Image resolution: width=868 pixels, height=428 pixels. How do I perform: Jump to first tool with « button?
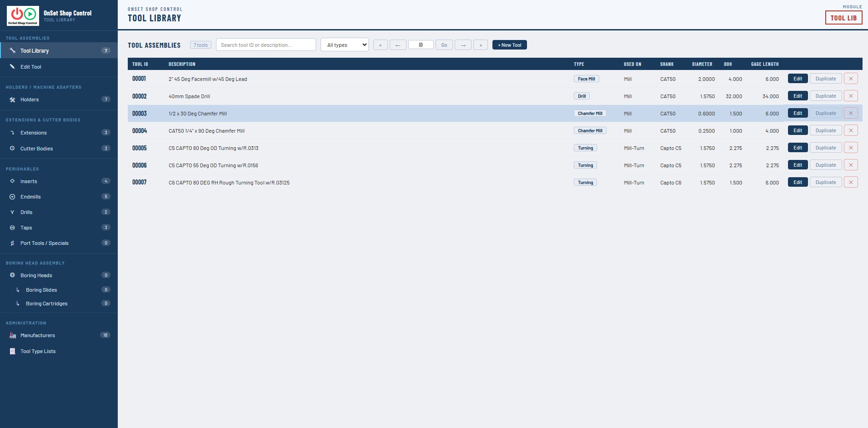point(381,45)
